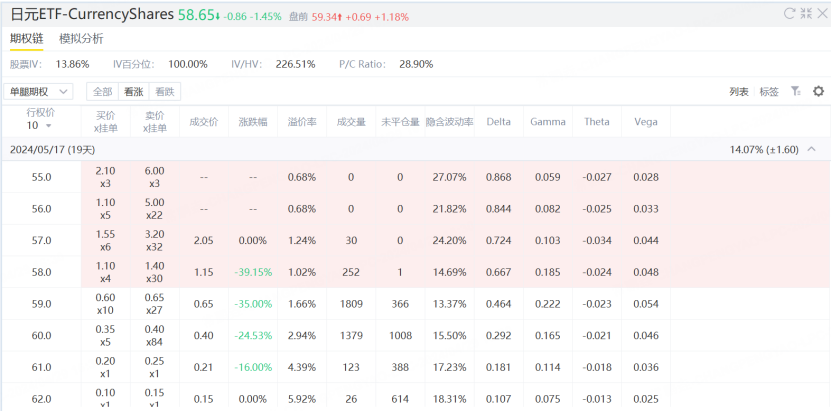831x411 pixels.
Task: Click bid price 1.55 x6 cell
Action: click(105, 240)
